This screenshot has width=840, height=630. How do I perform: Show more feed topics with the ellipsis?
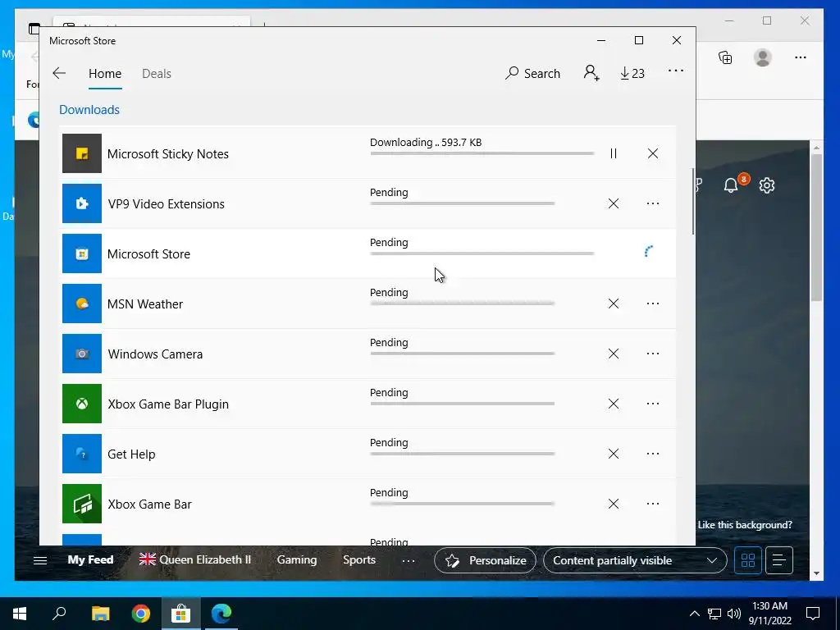click(x=409, y=561)
